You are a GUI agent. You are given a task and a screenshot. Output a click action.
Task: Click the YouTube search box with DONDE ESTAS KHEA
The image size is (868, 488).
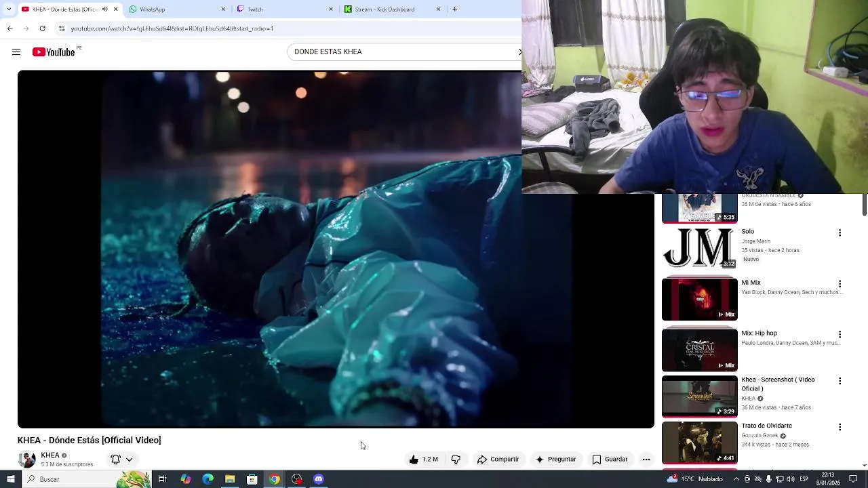[404, 52]
